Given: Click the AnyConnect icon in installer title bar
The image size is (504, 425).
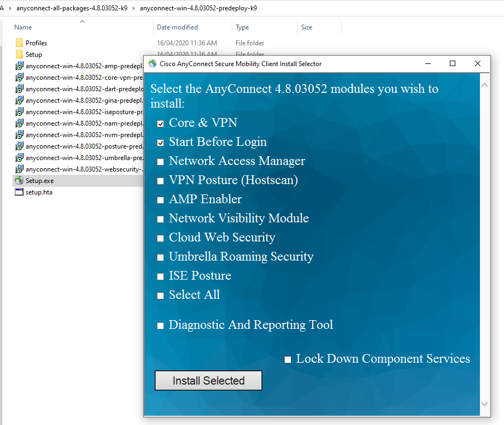Looking at the screenshot, I should (153, 63).
